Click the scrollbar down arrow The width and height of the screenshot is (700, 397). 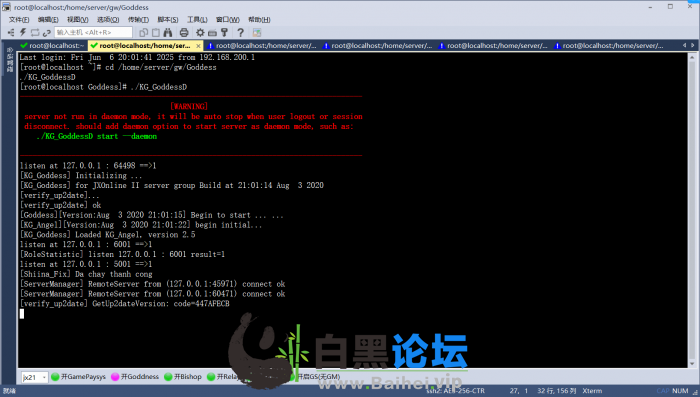coord(692,364)
